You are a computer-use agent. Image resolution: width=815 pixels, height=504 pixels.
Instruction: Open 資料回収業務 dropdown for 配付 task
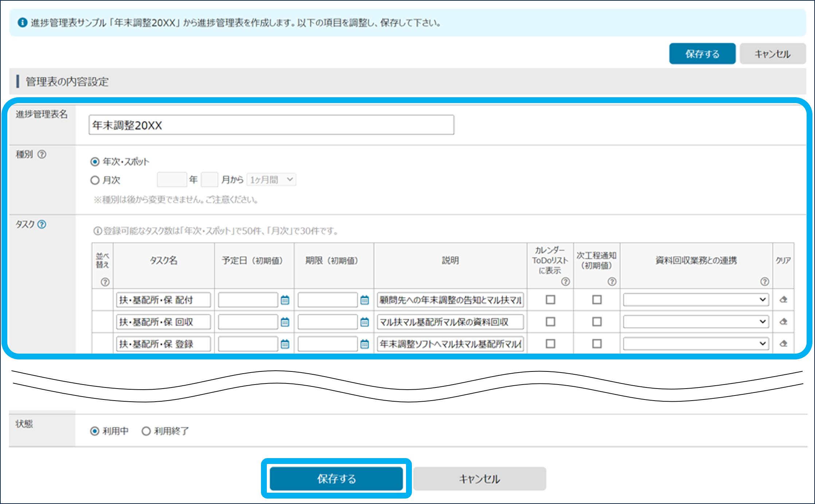pos(696,300)
